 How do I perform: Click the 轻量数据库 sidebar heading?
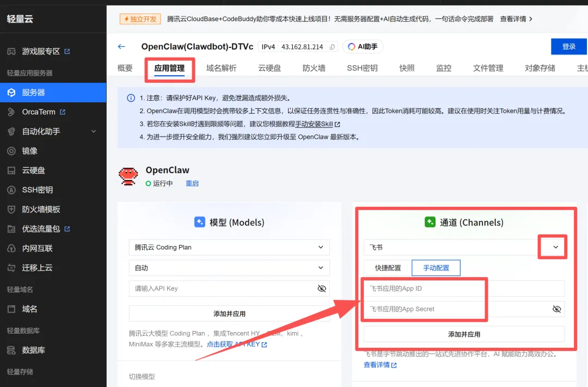23,331
